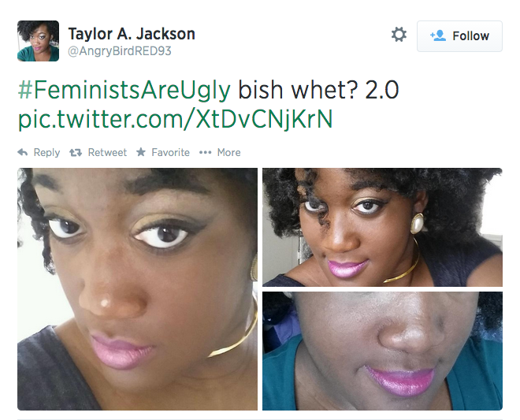Open Taylor A. Jackson profile name
Screen dimensions: 520x420
[x=132, y=34]
